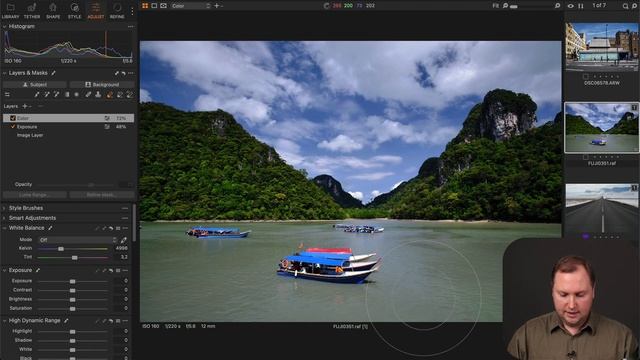Click the Refine Mask button
Screen dimensions: 640x360
pyautogui.click(x=102, y=195)
